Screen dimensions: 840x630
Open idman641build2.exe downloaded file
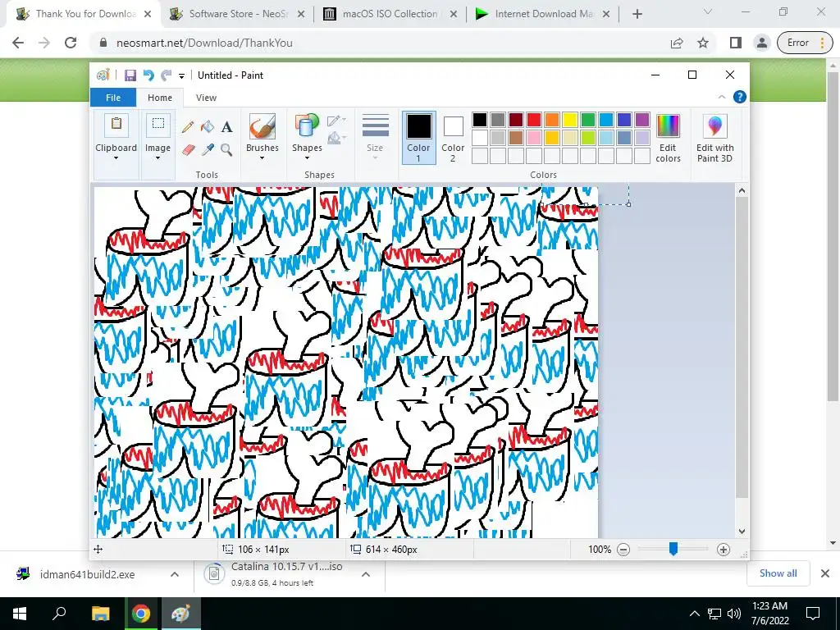pos(87,574)
